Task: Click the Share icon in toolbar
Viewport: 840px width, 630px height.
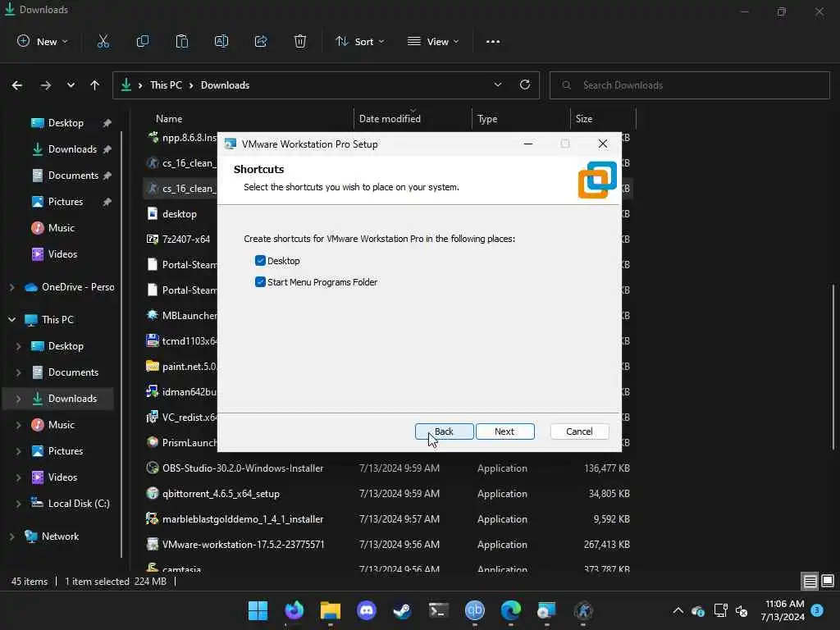Action: pyautogui.click(x=261, y=41)
